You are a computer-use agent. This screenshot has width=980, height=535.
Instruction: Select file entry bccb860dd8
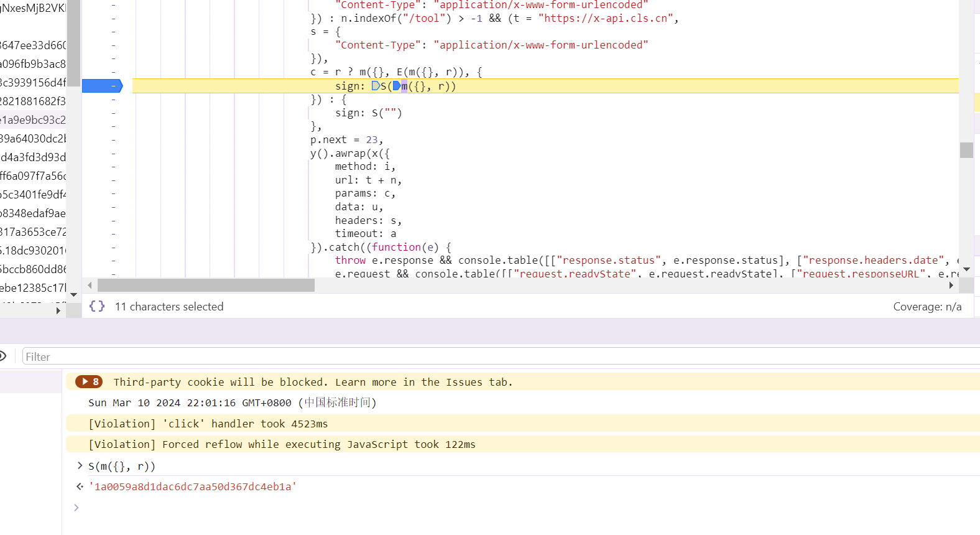33,269
